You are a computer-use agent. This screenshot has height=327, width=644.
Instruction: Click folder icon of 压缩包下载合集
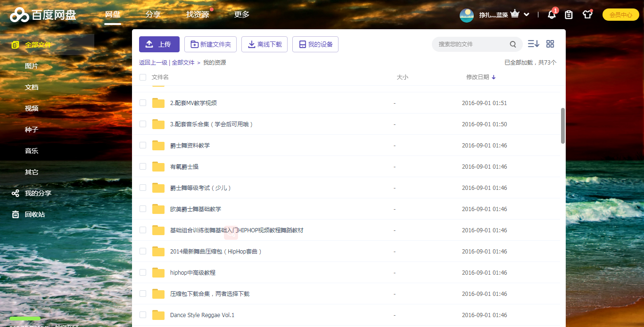point(158,294)
